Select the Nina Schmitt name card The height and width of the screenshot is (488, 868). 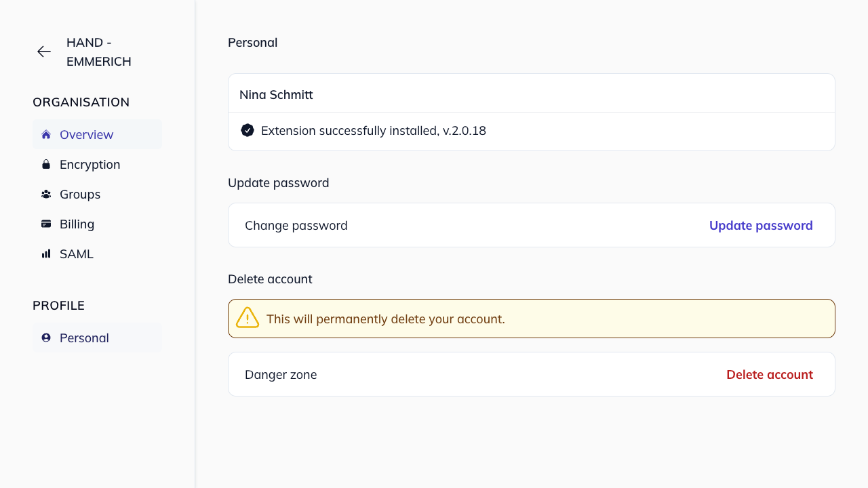pyautogui.click(x=276, y=94)
